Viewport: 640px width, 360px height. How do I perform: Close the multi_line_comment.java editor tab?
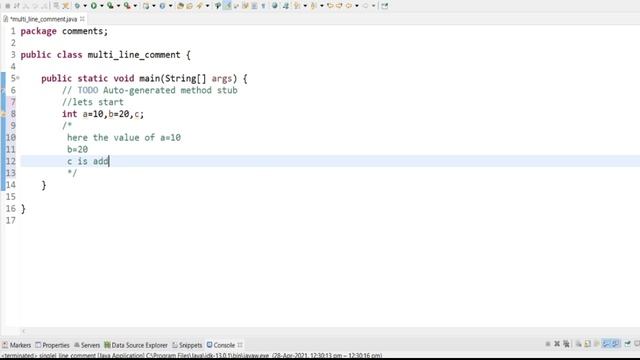tap(82, 19)
